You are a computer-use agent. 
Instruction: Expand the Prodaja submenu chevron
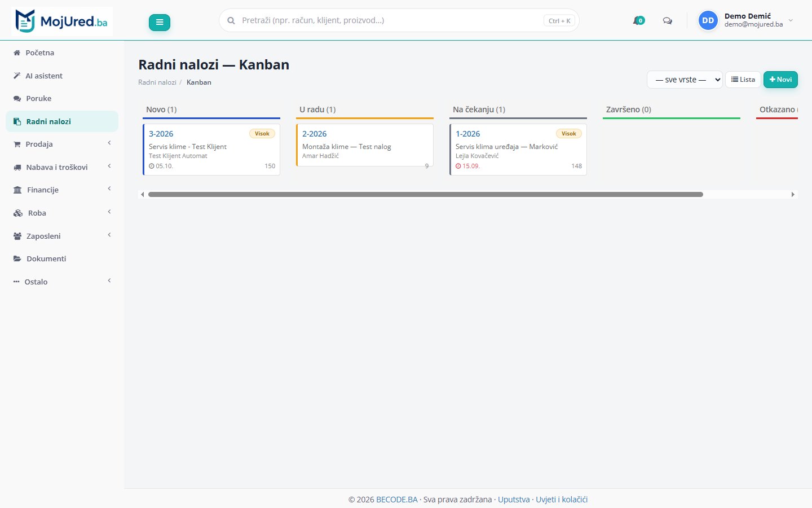(109, 143)
